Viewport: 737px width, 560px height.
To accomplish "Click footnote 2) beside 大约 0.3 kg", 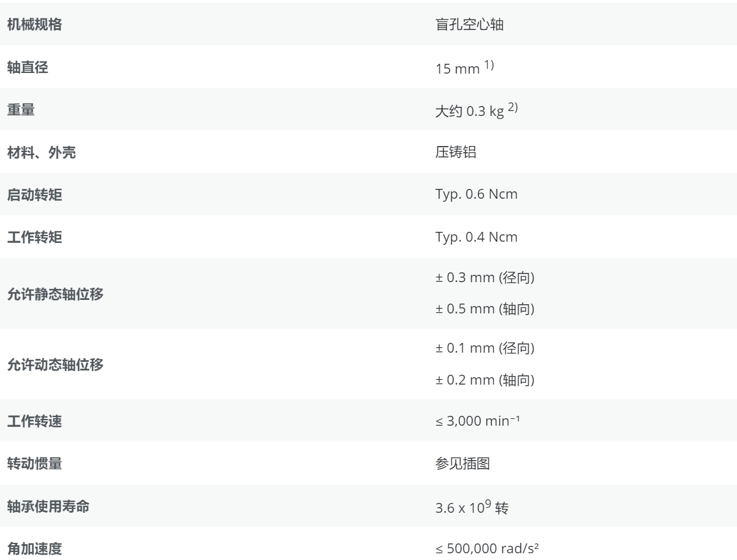I will (513, 109).
